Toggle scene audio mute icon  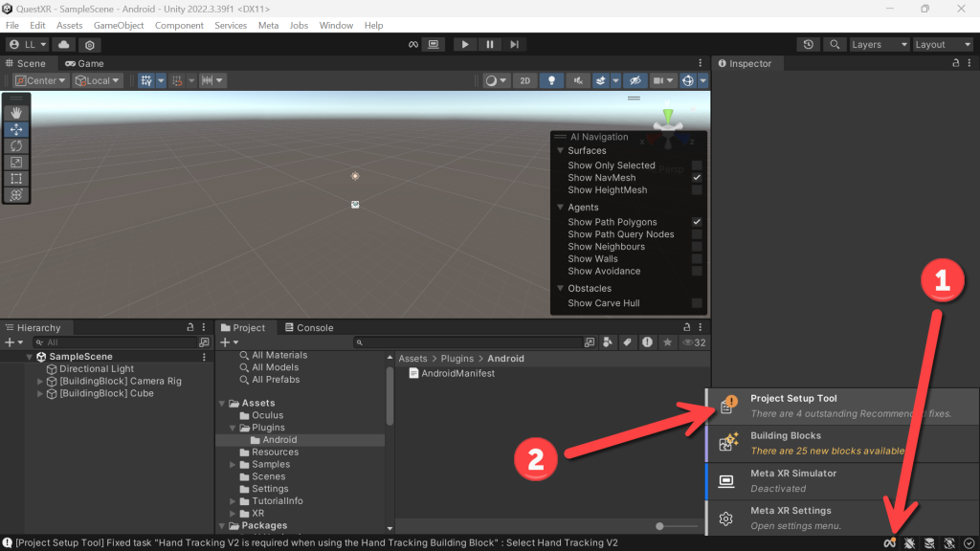578,80
